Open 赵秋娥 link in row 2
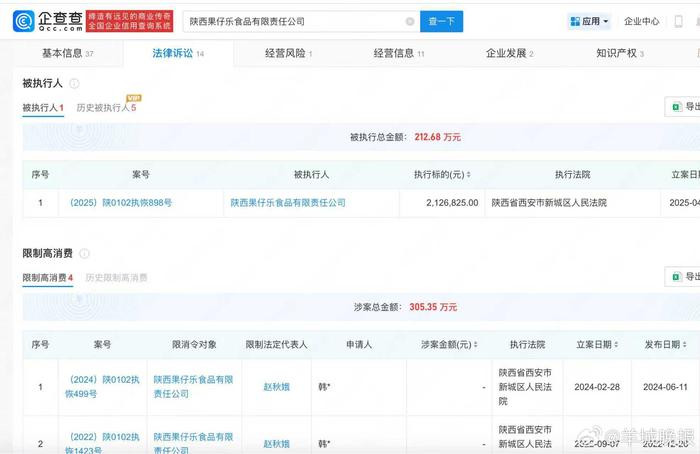The width and height of the screenshot is (700, 454). [276, 444]
